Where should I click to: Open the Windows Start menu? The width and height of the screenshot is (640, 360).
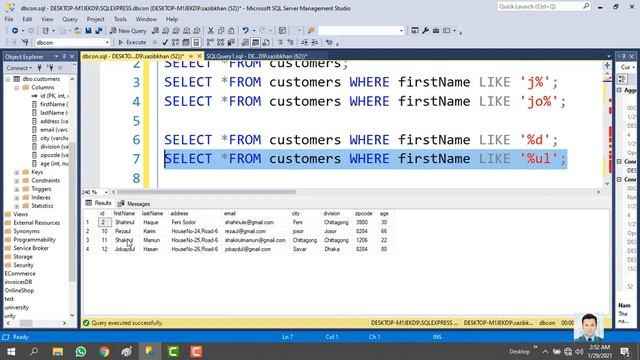(11, 351)
